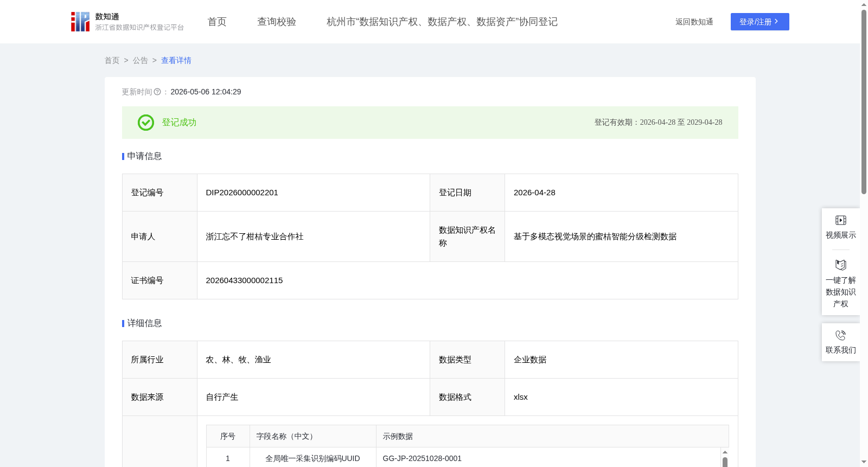Image resolution: width=868 pixels, height=467 pixels.
Task: Click 公告 in the breadcrumb
Action: 141,61
